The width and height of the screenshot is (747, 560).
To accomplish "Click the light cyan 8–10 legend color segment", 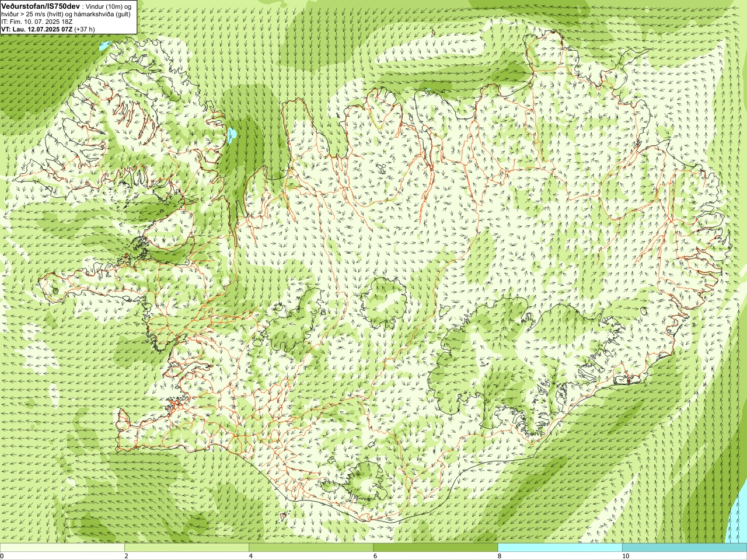I will (560, 548).
